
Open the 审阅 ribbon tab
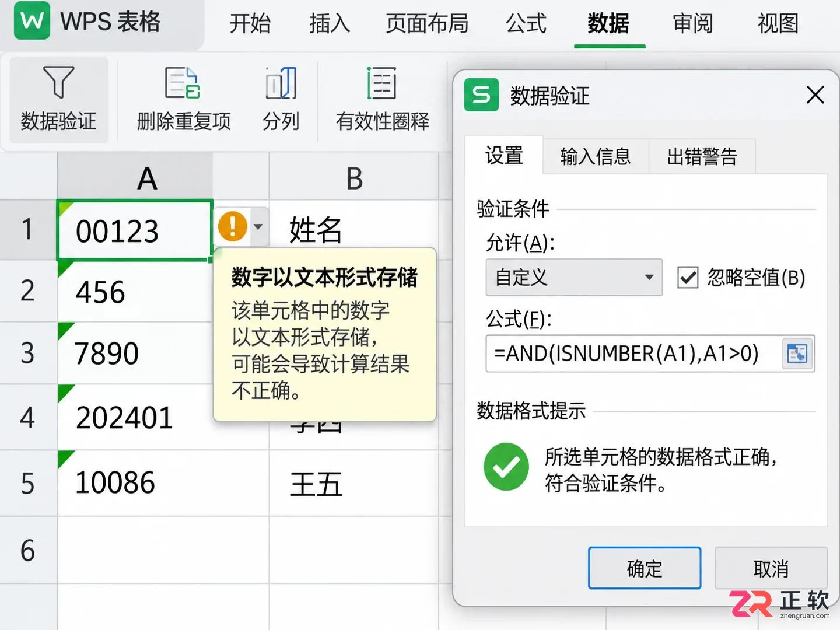(x=693, y=24)
